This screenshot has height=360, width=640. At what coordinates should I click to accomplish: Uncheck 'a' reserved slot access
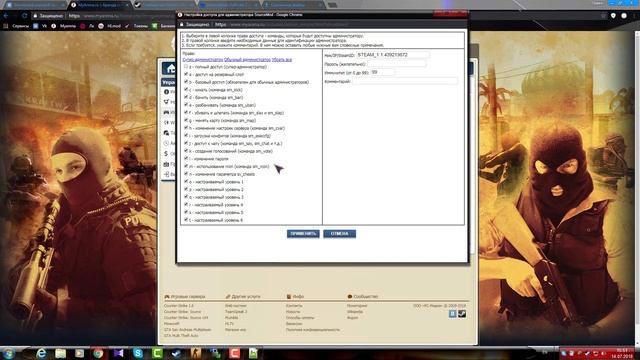tap(186, 74)
